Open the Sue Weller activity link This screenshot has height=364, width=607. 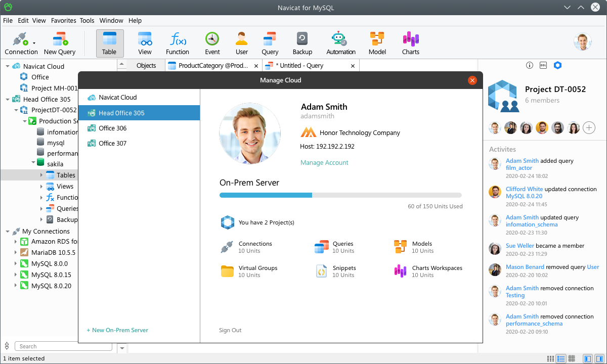coord(519,246)
